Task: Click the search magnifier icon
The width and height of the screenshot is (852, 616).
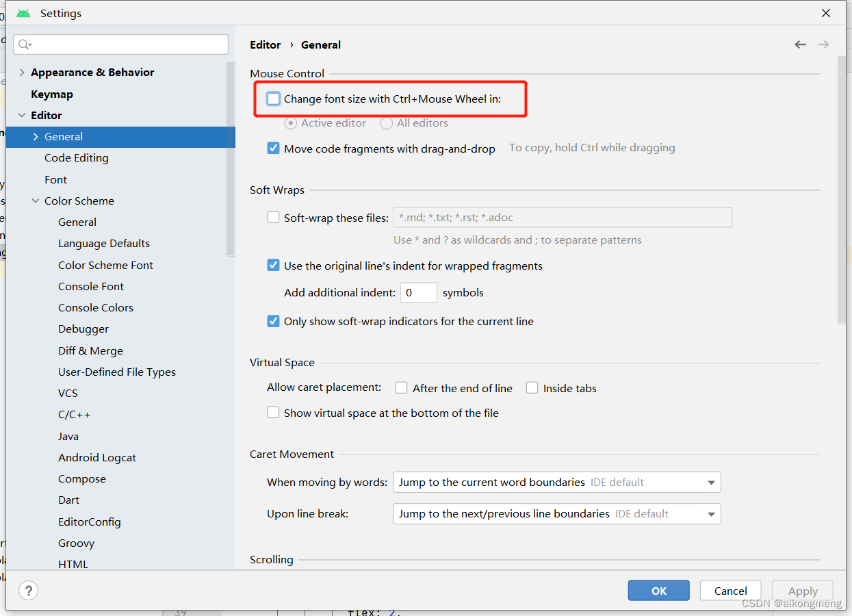Action: (25, 44)
